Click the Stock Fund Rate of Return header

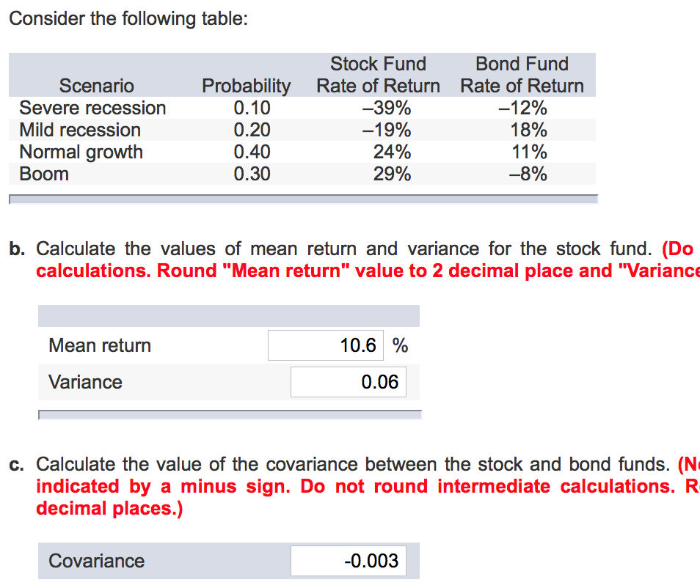[378, 75]
